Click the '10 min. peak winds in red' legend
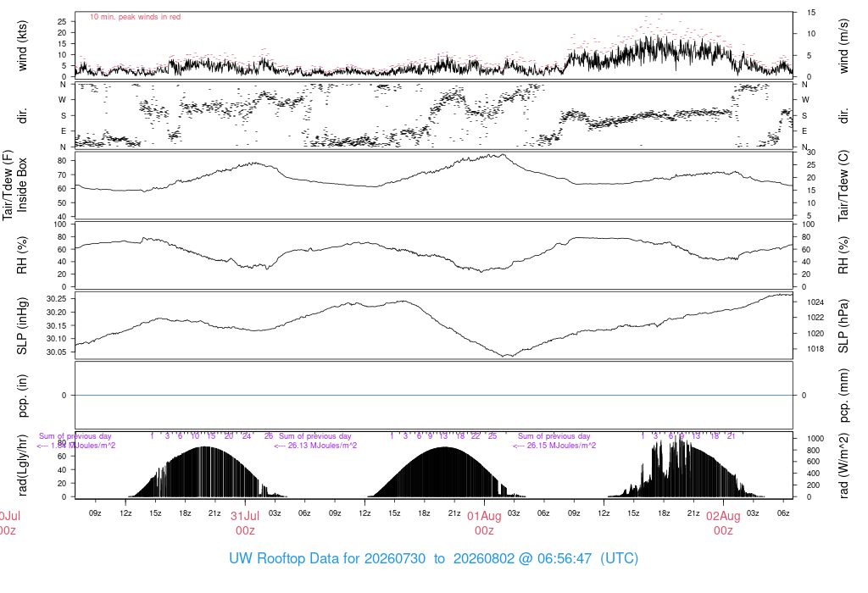The height and width of the screenshot is (593, 868). 135,17
